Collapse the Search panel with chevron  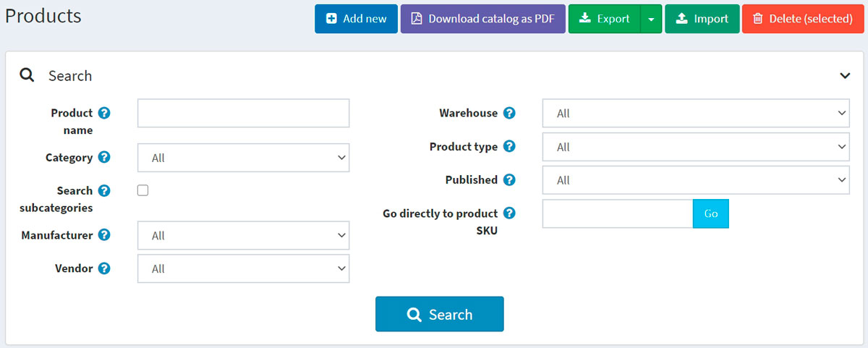pos(844,75)
